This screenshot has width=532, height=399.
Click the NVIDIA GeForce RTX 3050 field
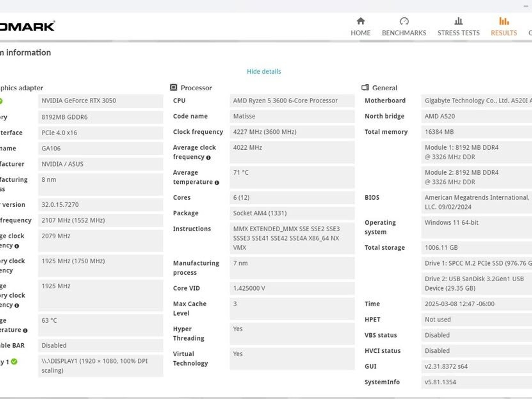101,101
